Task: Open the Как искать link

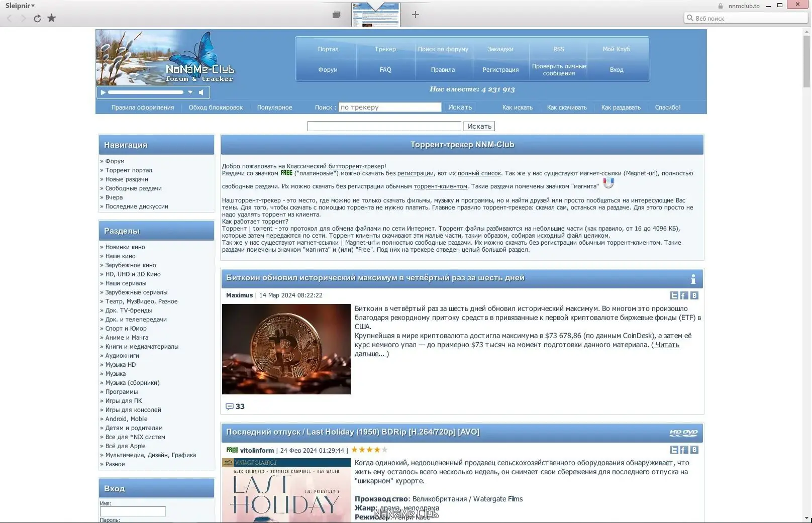Action: tap(518, 108)
